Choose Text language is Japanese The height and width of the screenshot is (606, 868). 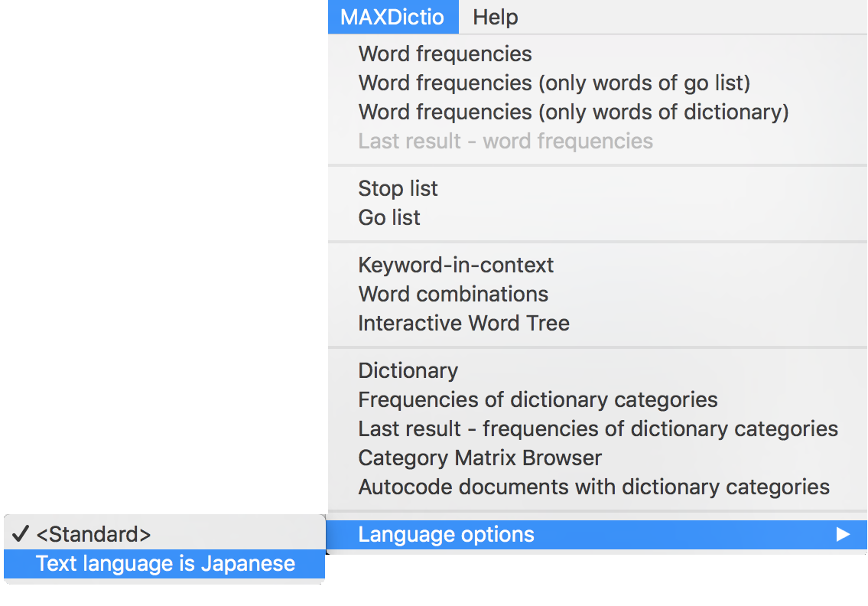[164, 564]
